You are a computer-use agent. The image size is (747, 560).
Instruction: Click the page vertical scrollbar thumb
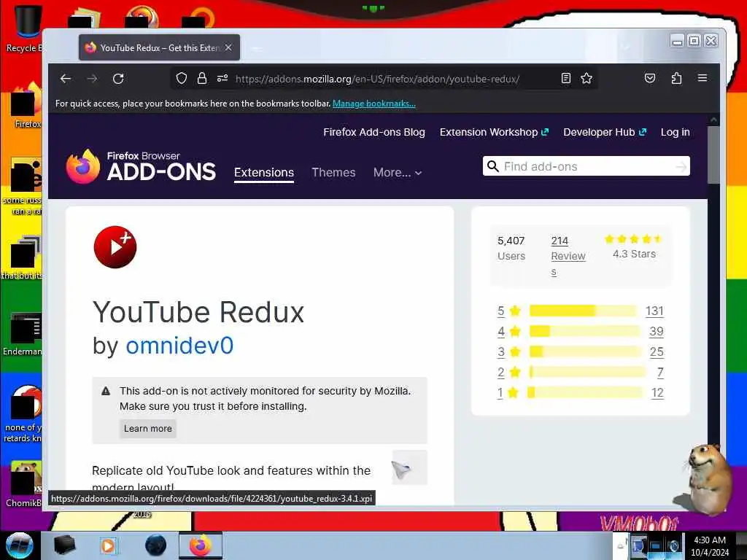click(x=713, y=155)
